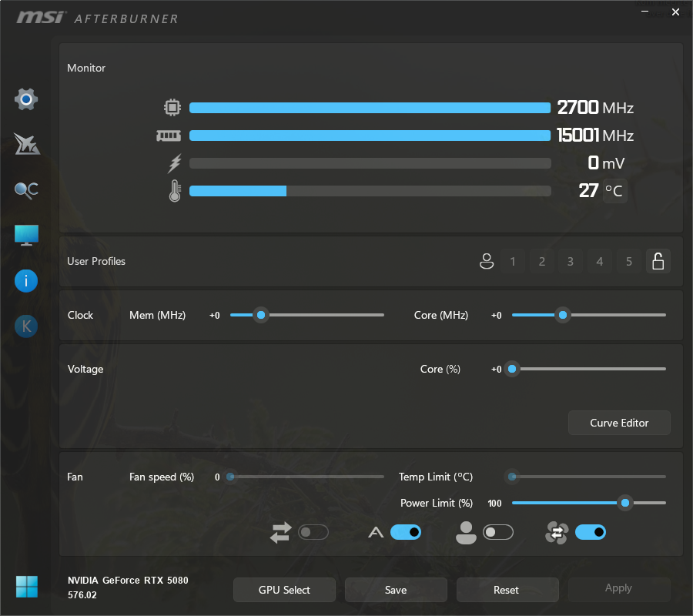Viewport: 693px width, 616px height.
Task: Open the Curve Editor
Action: pyautogui.click(x=619, y=423)
